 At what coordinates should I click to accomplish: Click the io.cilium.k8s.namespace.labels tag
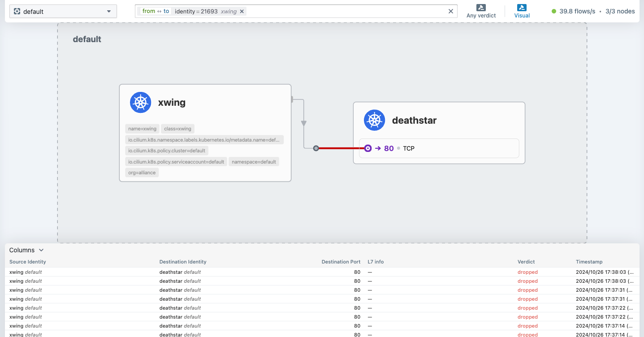[204, 140]
